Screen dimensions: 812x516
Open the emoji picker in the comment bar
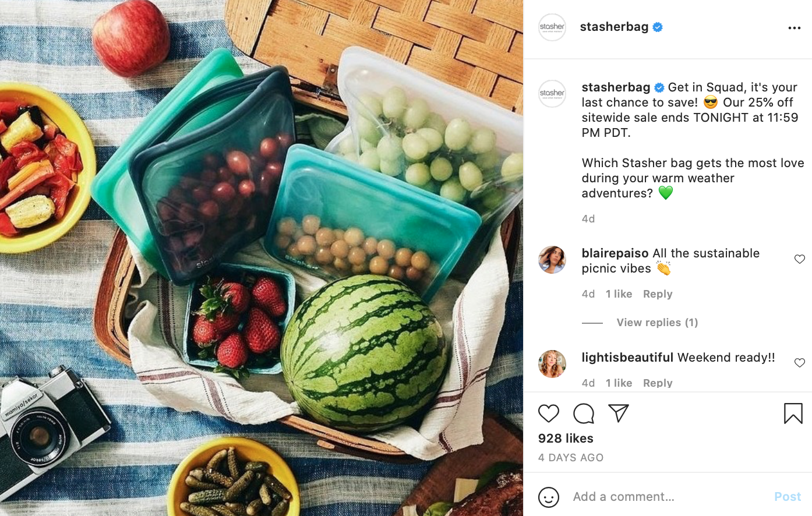548,497
